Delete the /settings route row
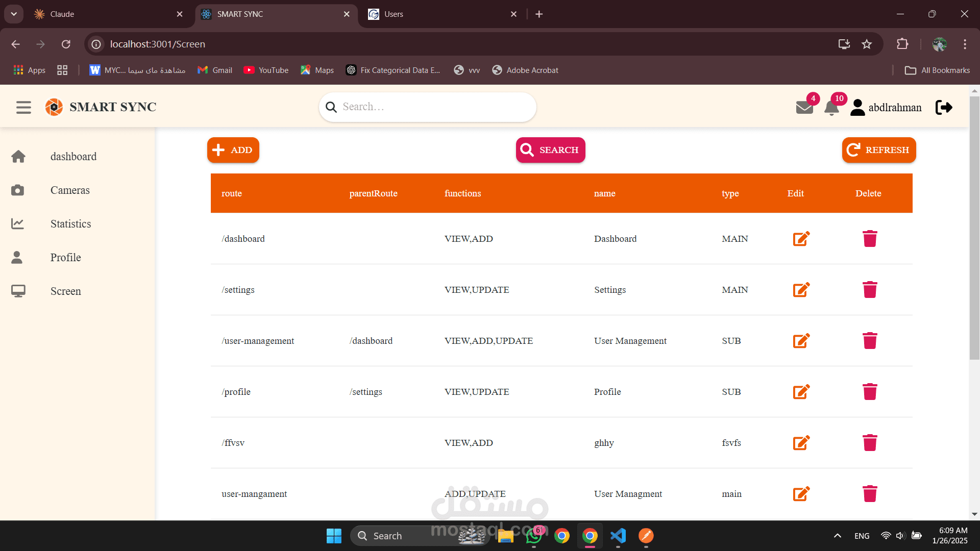This screenshot has height=551, width=980. [x=870, y=290]
